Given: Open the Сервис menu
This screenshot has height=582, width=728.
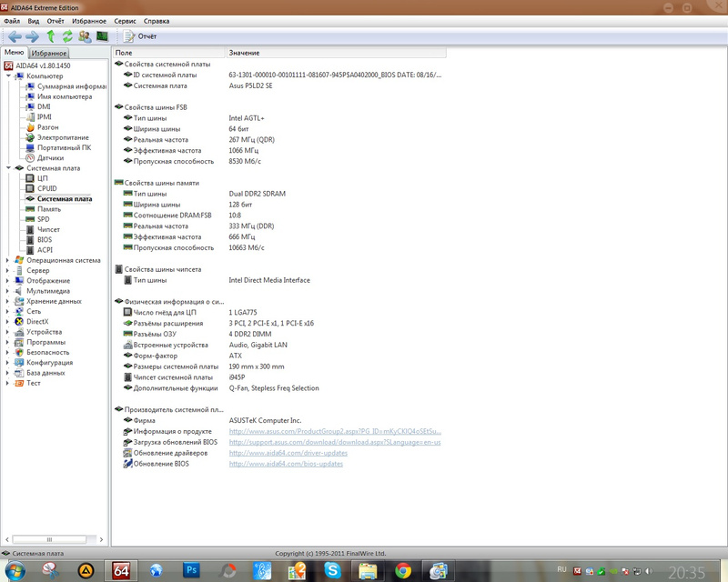Looking at the screenshot, I should click(126, 20).
